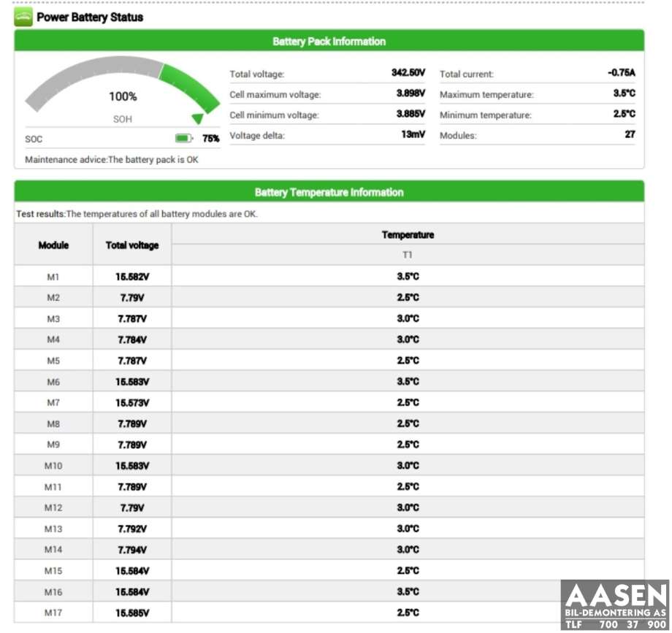Click M17 voltage value 15.585V
Image resolution: width=672 pixels, height=633 pixels.
pos(132,613)
